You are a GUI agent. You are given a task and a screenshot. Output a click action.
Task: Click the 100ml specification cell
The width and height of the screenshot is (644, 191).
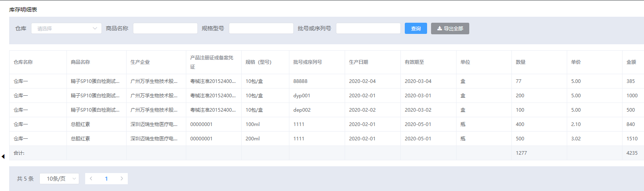tap(252, 124)
